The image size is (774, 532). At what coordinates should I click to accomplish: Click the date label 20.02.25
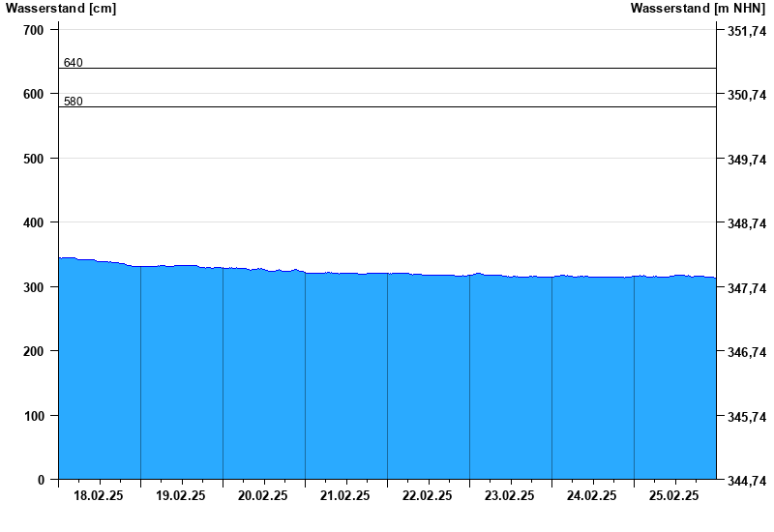[262, 495]
